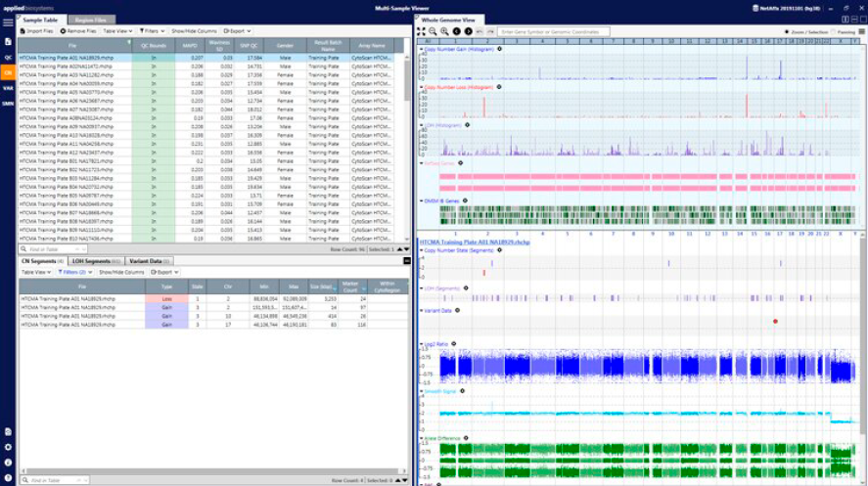Screen dimensions: 868x486
Task: Click the fit-to-full-view icon in genome toolbar
Action: (x=420, y=31)
